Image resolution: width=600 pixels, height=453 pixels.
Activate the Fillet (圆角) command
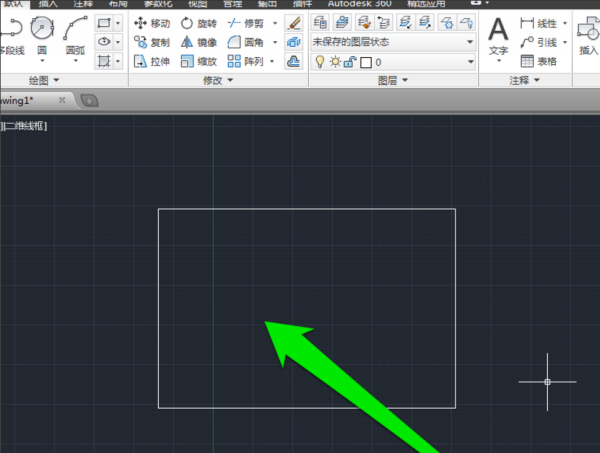click(x=246, y=42)
